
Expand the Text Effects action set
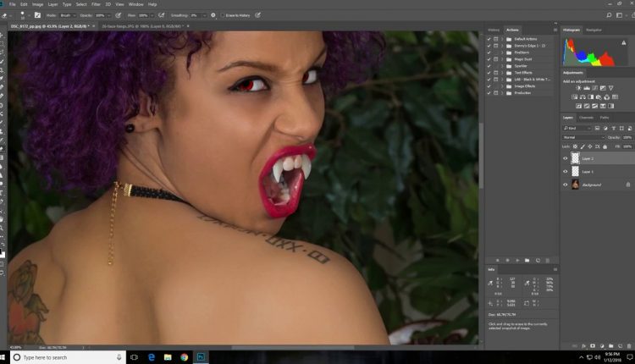pos(502,73)
